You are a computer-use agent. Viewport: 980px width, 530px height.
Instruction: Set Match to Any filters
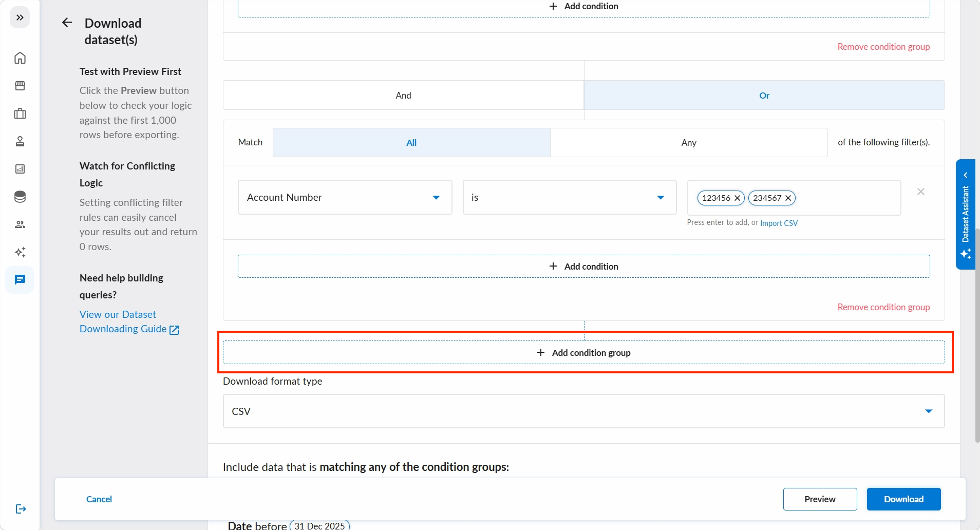(x=689, y=142)
